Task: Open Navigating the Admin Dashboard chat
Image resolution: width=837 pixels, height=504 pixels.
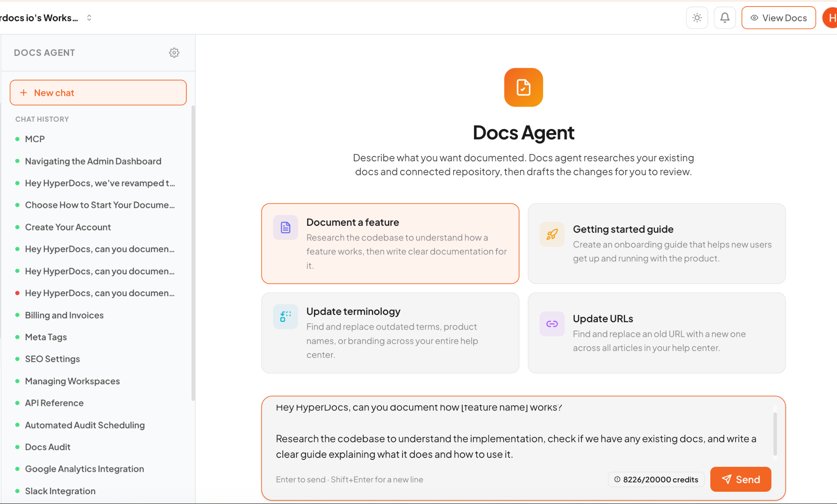Action: (93, 161)
